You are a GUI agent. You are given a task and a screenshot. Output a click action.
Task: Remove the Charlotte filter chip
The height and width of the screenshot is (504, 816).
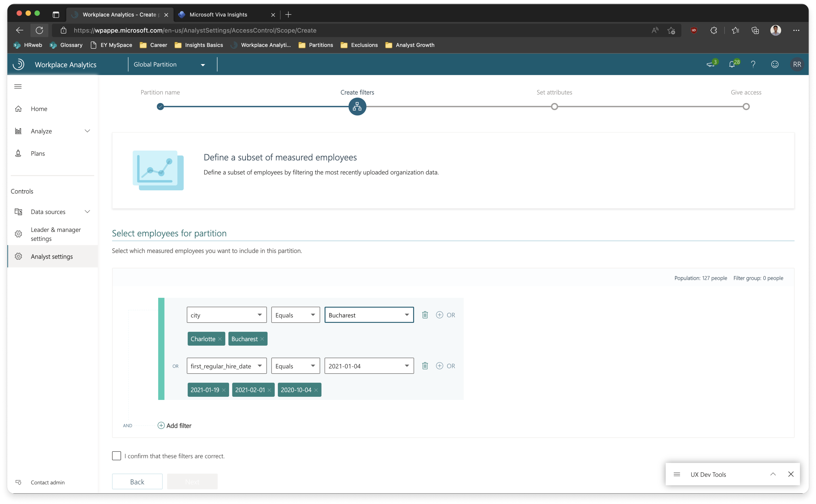pos(220,339)
